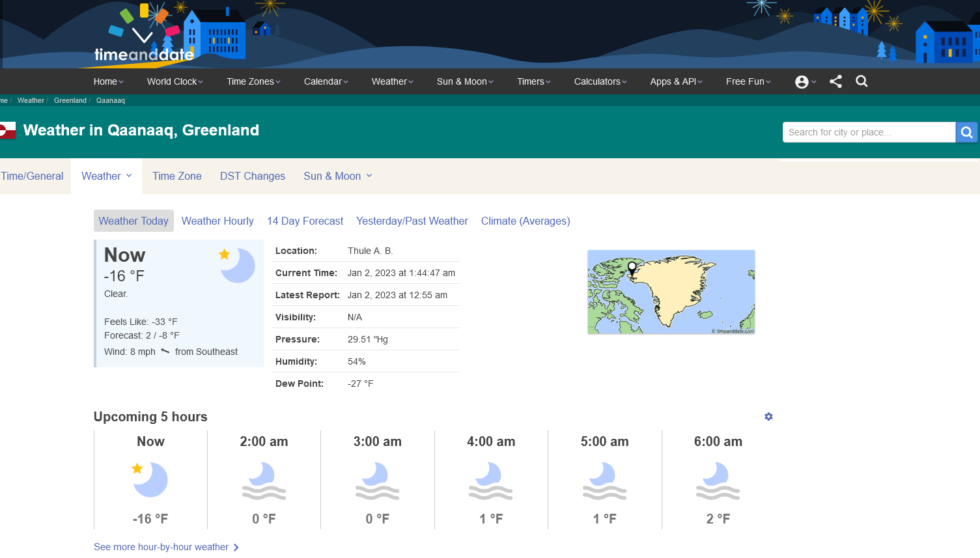The image size is (980, 558).
Task: Open the 14 Day Forecast sub-tab
Action: coord(305,221)
